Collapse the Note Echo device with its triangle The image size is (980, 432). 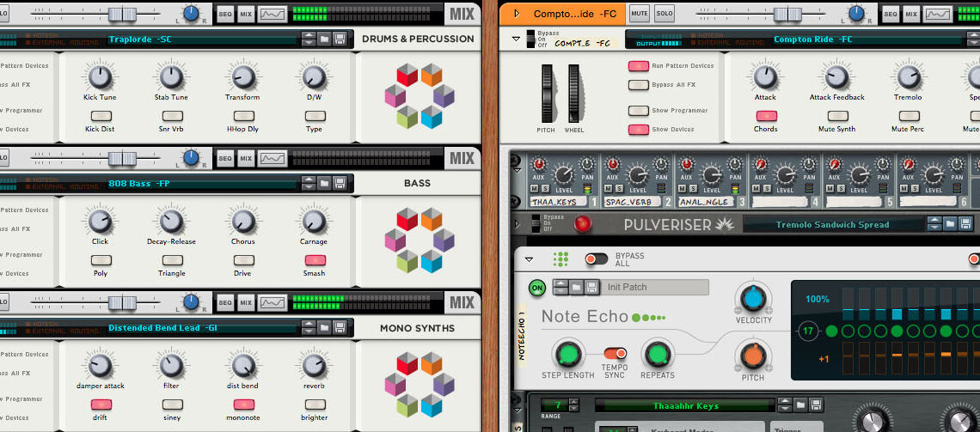coord(529,259)
